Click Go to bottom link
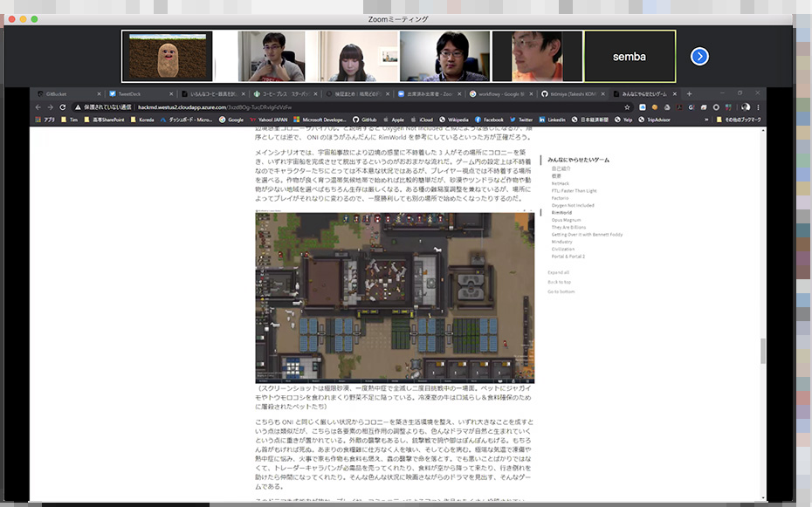The width and height of the screenshot is (812, 507). click(x=561, y=291)
